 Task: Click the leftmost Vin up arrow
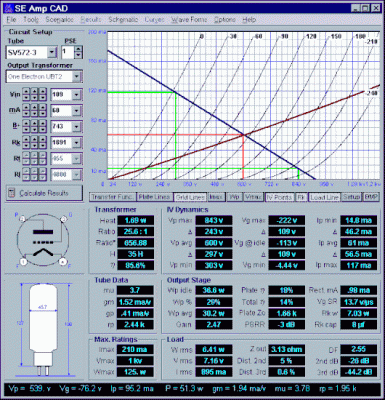coord(26,91)
